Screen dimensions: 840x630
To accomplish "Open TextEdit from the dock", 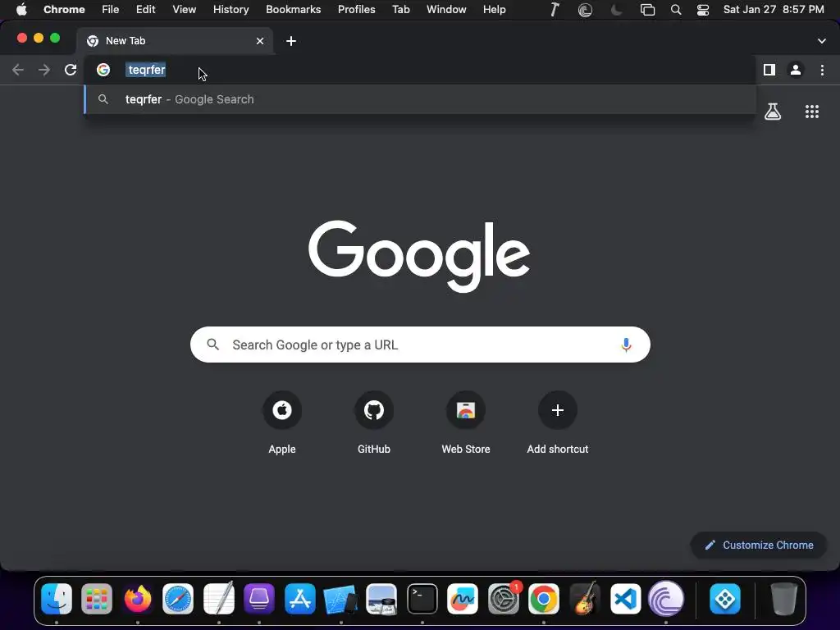I will point(218,598).
